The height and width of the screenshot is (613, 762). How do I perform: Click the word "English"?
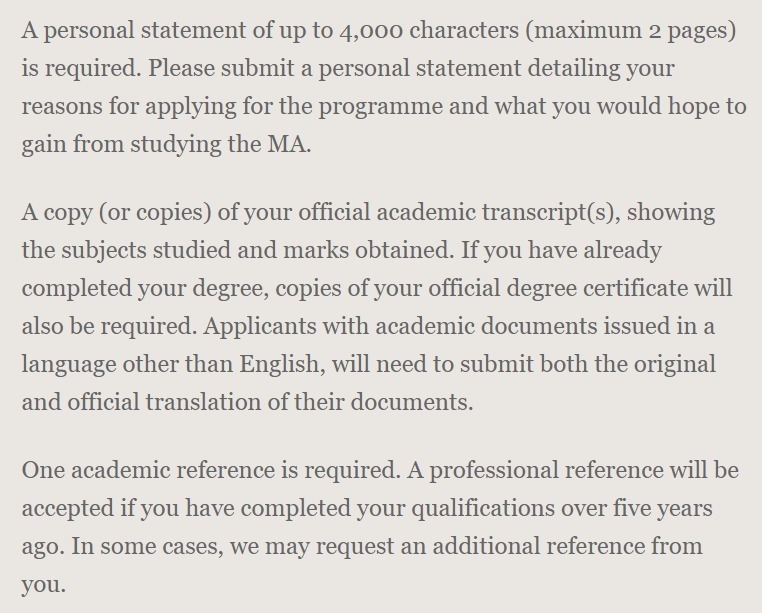pyautogui.click(x=281, y=365)
